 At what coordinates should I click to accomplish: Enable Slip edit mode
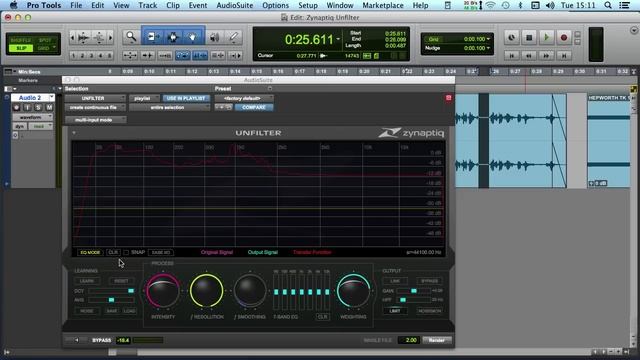point(21,48)
